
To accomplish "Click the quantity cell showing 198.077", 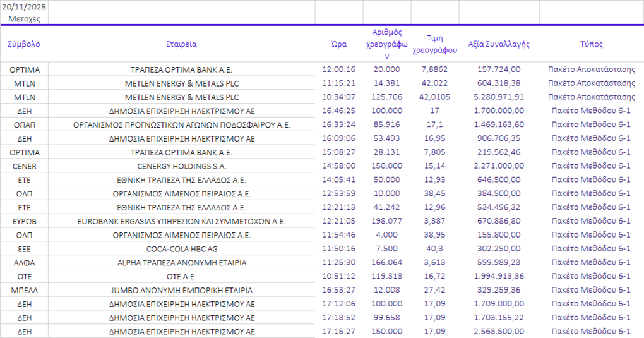I will click(x=386, y=221).
